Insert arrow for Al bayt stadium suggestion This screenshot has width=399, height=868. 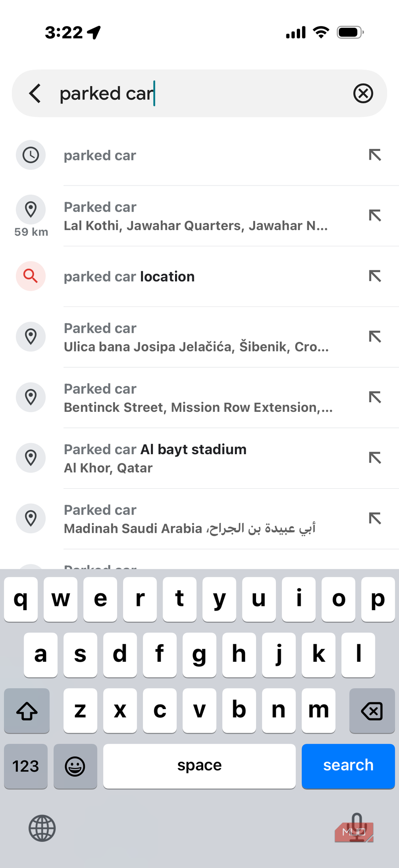pyautogui.click(x=375, y=458)
